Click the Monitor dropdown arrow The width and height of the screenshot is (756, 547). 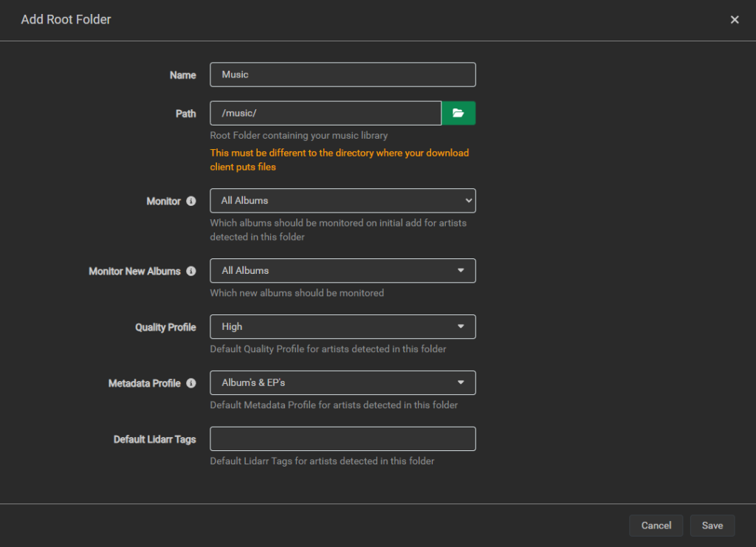click(467, 200)
